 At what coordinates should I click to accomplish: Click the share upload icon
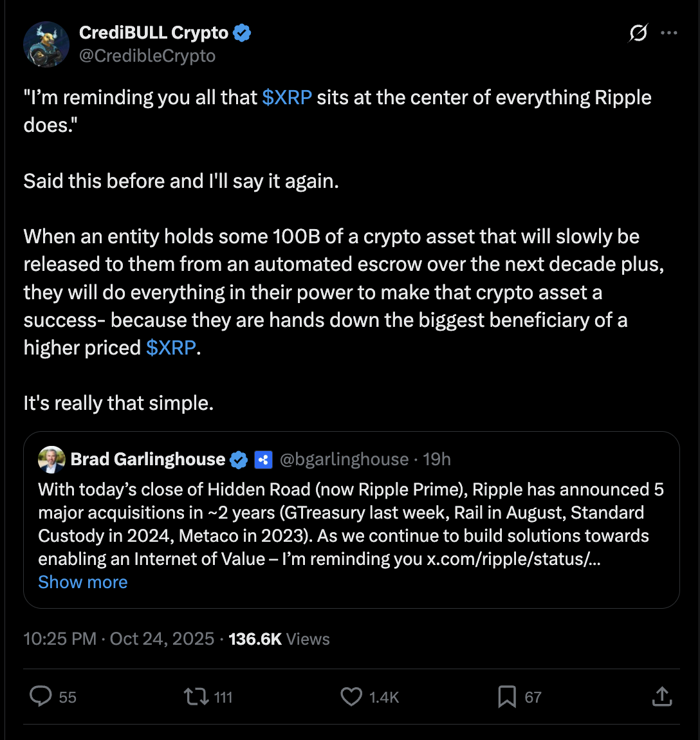coord(661,696)
